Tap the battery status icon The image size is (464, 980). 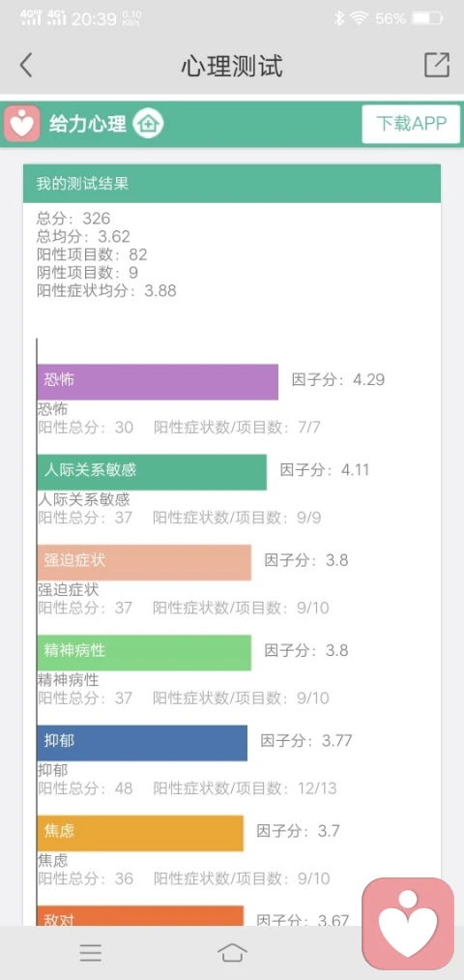(x=428, y=18)
